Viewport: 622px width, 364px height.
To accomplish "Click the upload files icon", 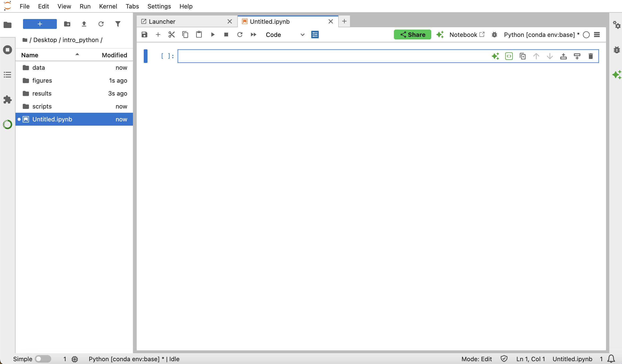I will 84,24.
